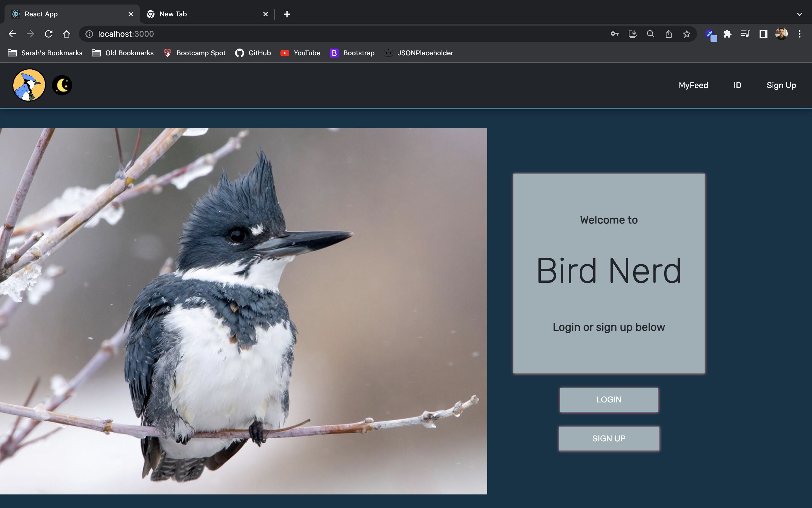Expand the tab search chevron
Viewport: 812px width, 508px height.
799,14
